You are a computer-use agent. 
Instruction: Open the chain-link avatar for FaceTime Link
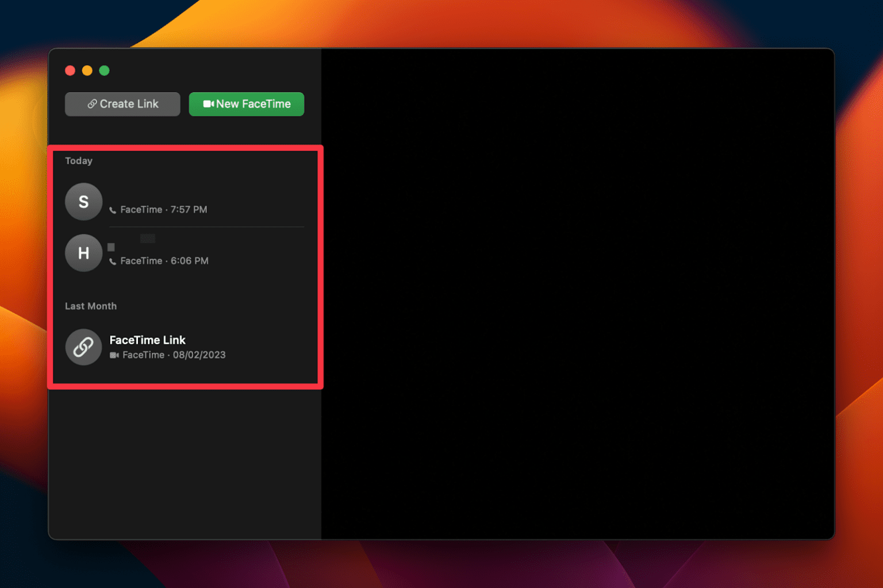pyautogui.click(x=83, y=347)
